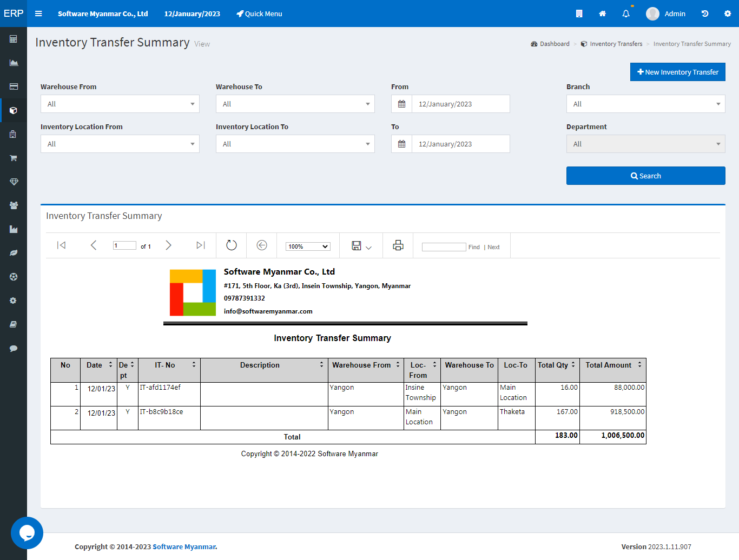
Task: Refresh the report
Action: 232,245
